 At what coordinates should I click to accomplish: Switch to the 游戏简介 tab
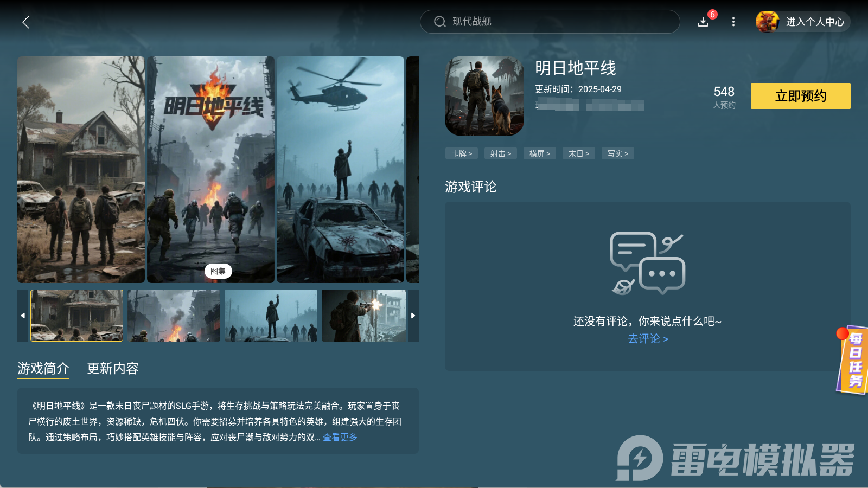43,369
